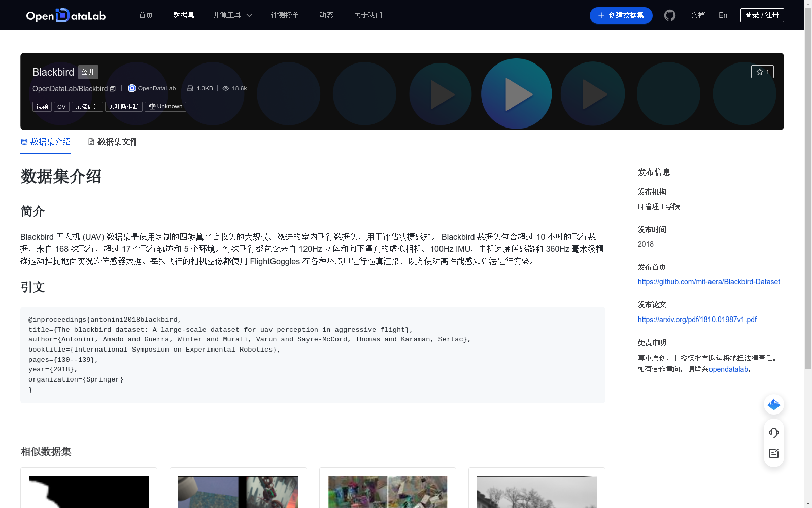Click the citation code block
The height and width of the screenshot is (508, 812).
[x=313, y=355]
